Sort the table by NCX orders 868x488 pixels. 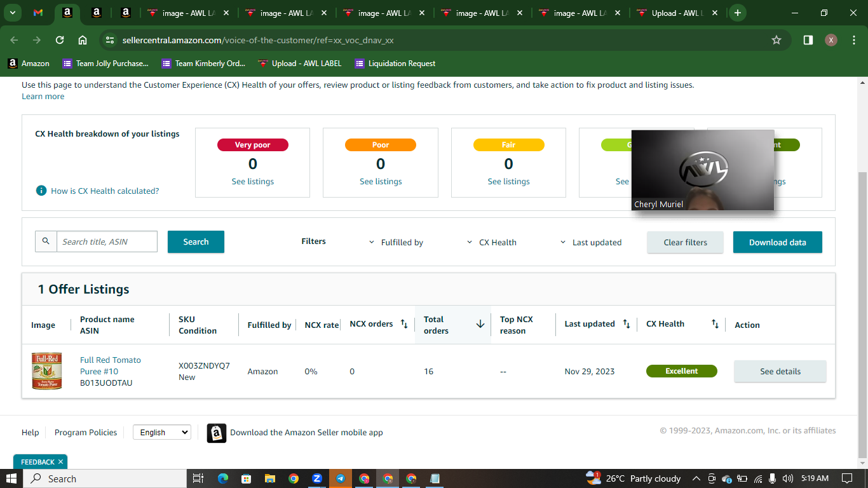pyautogui.click(x=404, y=324)
